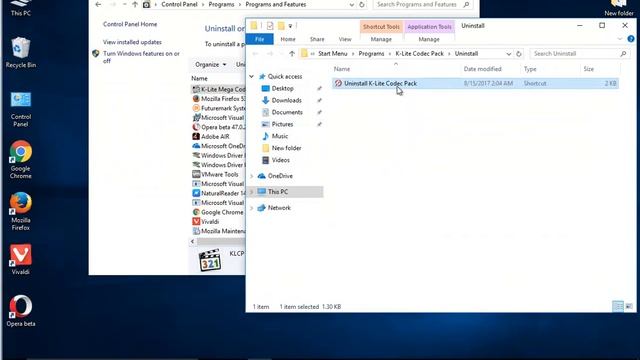This screenshot has height=360, width=640.
Task: Select K-Lite Mega Codec Pack entry
Action: click(x=218, y=89)
